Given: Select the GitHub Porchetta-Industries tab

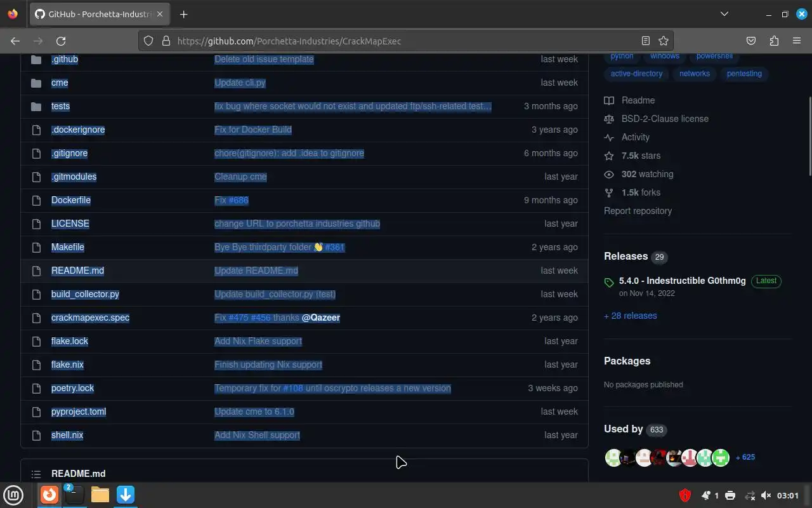Looking at the screenshot, I should tap(99, 14).
